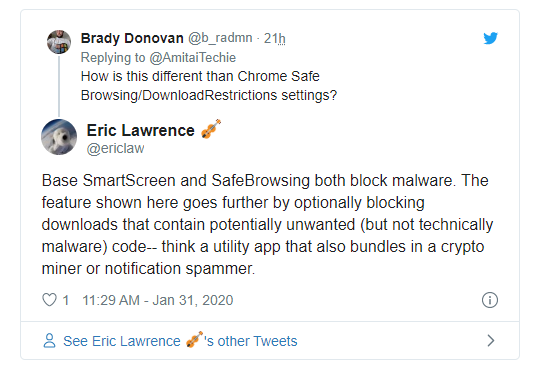This screenshot has width=540, height=366.
Task: Click the 11:29 AM - Jan 31, 2020 date
Action: [x=158, y=300]
